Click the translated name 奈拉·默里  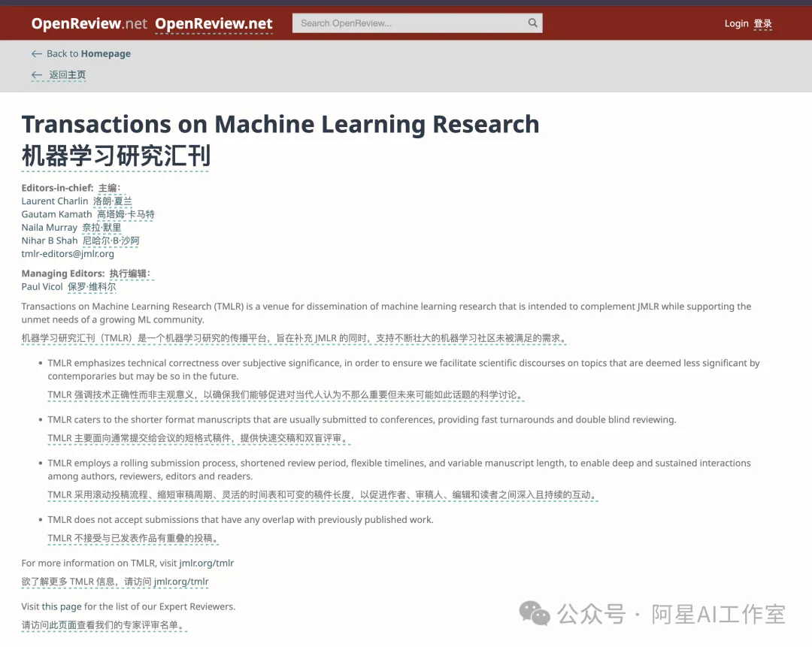[x=101, y=227]
